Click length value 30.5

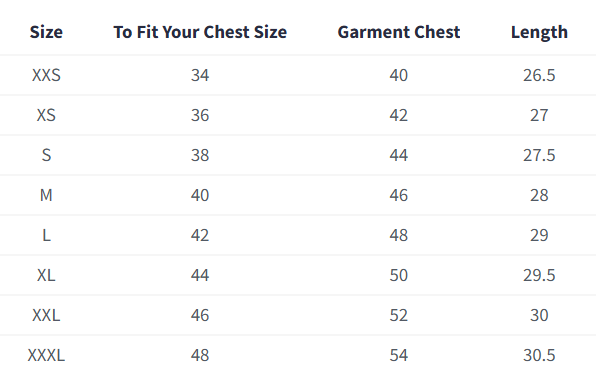[x=539, y=355]
